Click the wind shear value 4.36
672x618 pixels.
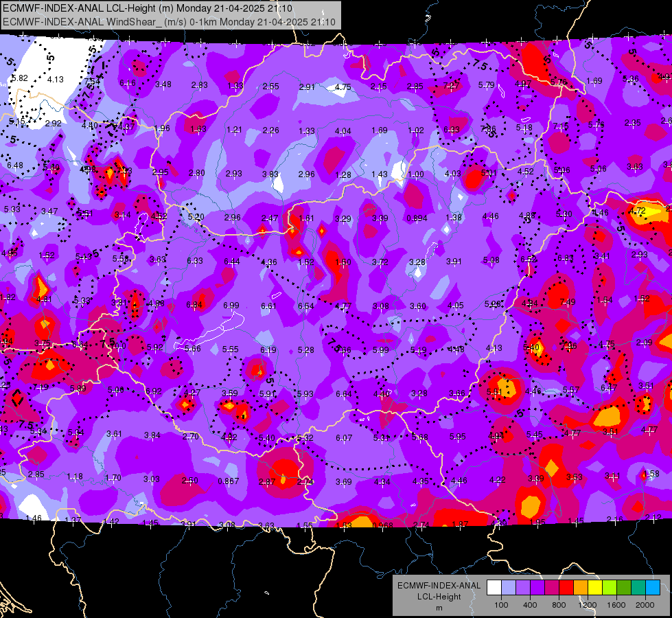pos(268,262)
